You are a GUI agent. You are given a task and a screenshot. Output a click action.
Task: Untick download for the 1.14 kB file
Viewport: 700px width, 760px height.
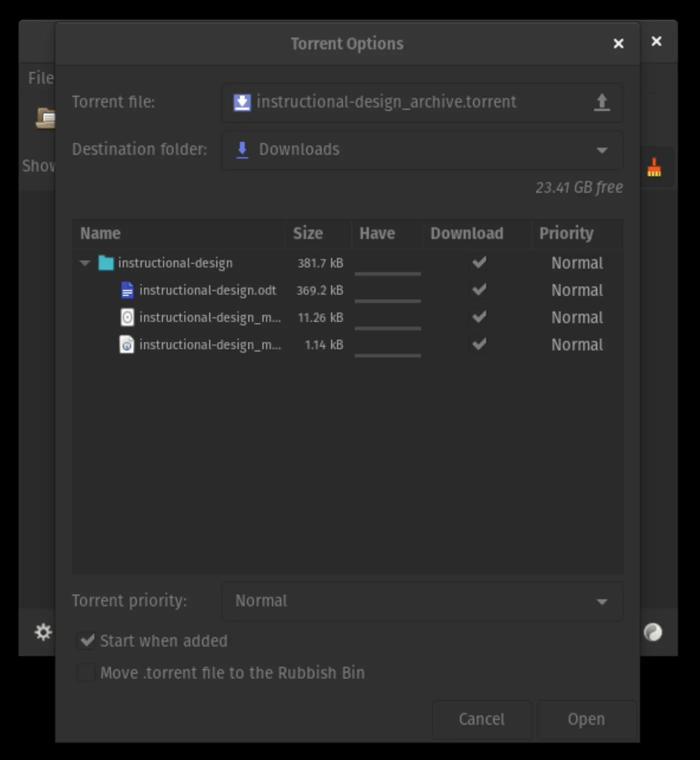point(479,344)
